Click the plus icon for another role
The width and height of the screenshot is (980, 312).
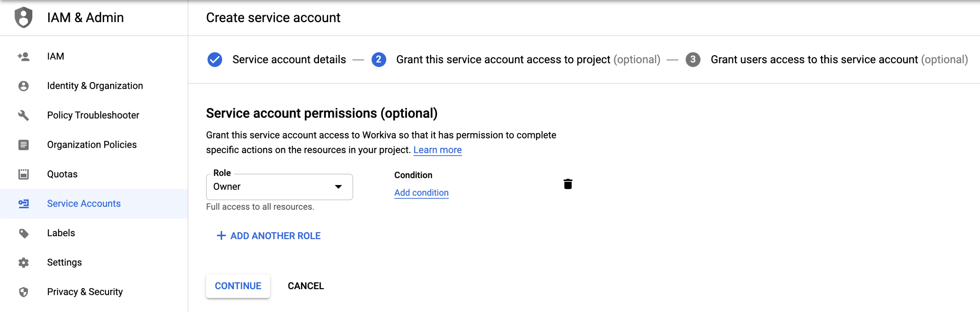pyautogui.click(x=221, y=235)
